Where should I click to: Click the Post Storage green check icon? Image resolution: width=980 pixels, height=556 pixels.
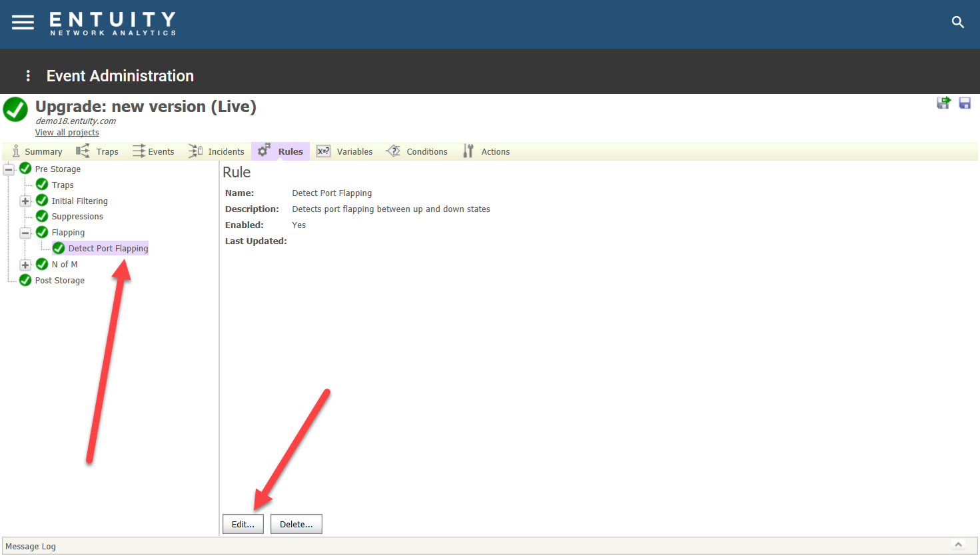[25, 280]
